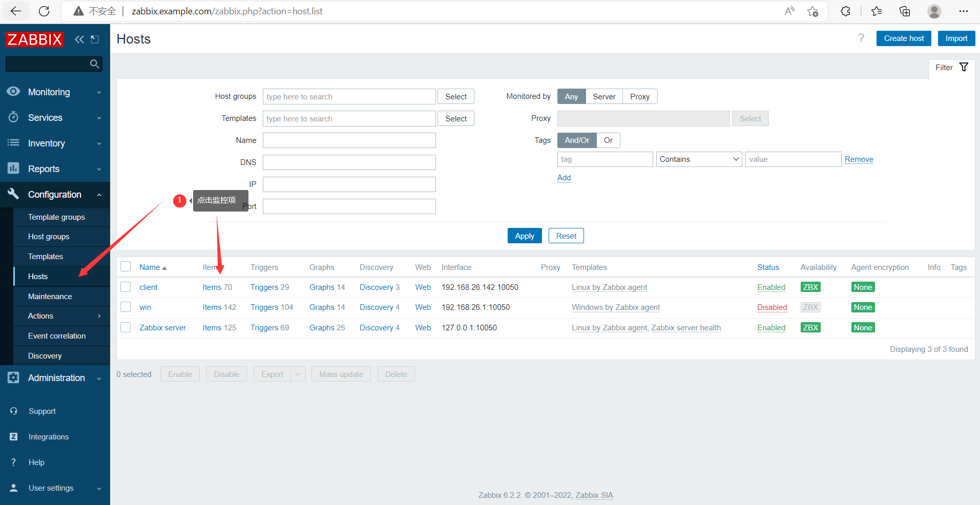The height and width of the screenshot is (505, 980).
Task: Open browser collections icon
Action: coord(905,11)
